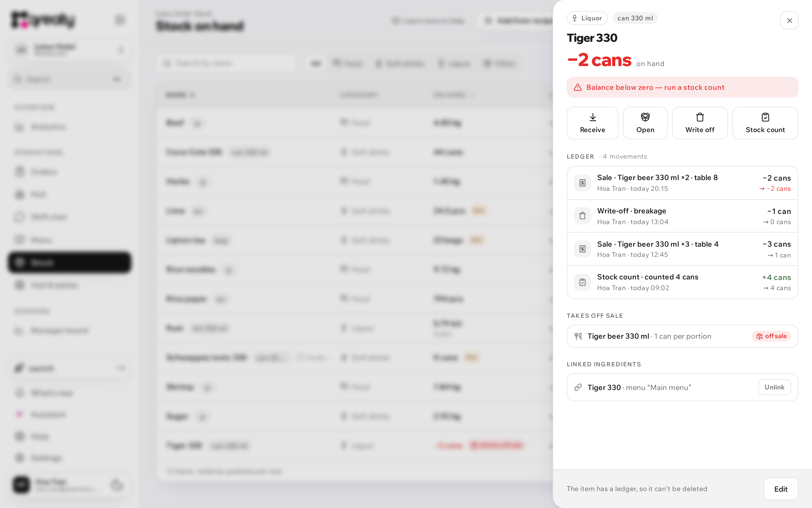The height and width of the screenshot is (508, 812).
Task: Click the warning triangle icon in alert
Action: 577,87
